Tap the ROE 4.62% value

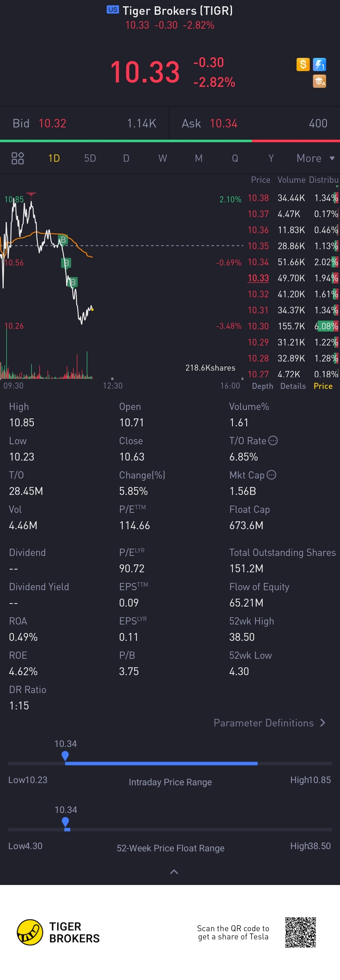click(23, 671)
